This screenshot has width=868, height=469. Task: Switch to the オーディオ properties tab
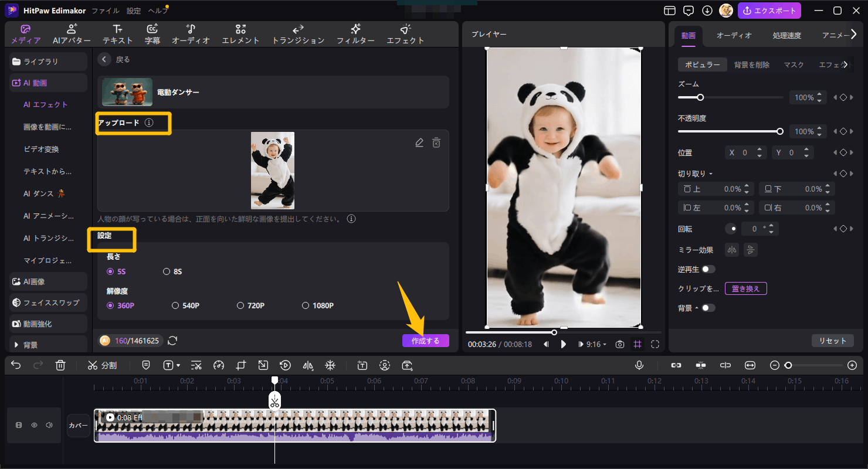pyautogui.click(x=734, y=35)
